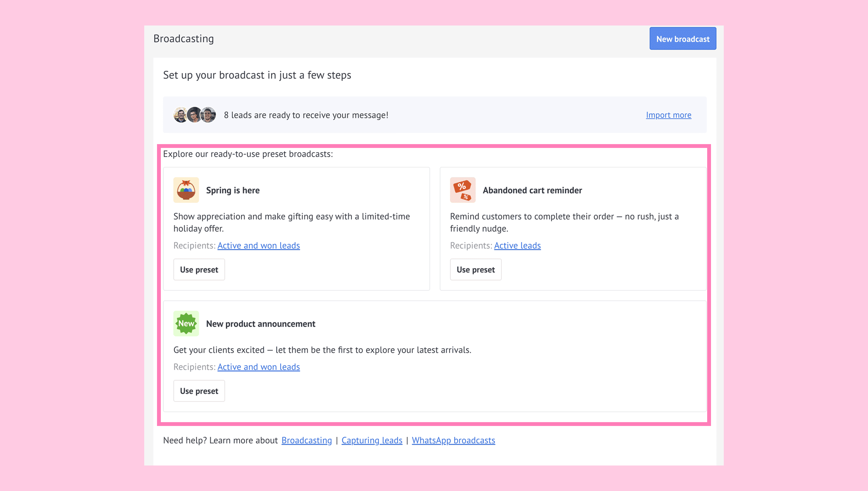Open the Broadcasting help link

306,441
